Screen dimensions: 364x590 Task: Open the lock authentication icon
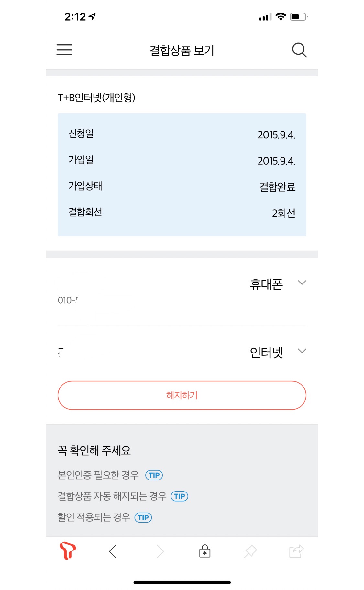pos(205,551)
